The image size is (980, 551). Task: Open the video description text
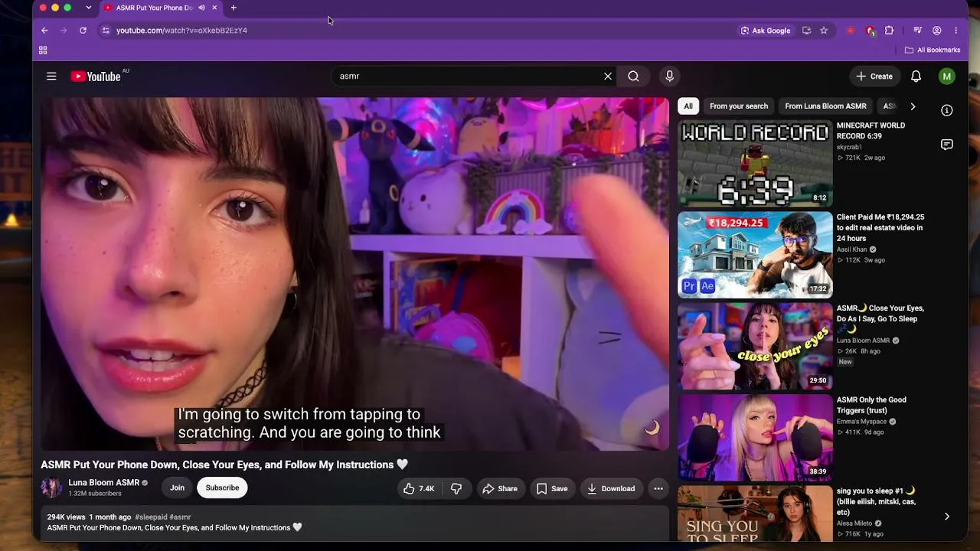(175, 528)
